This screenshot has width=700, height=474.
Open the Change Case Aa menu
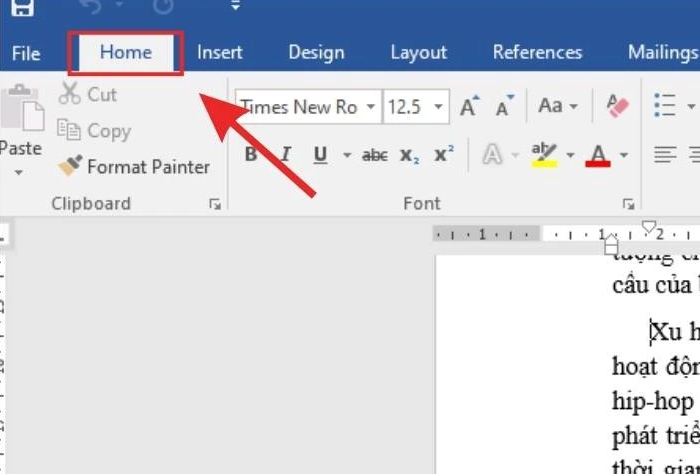pos(558,106)
